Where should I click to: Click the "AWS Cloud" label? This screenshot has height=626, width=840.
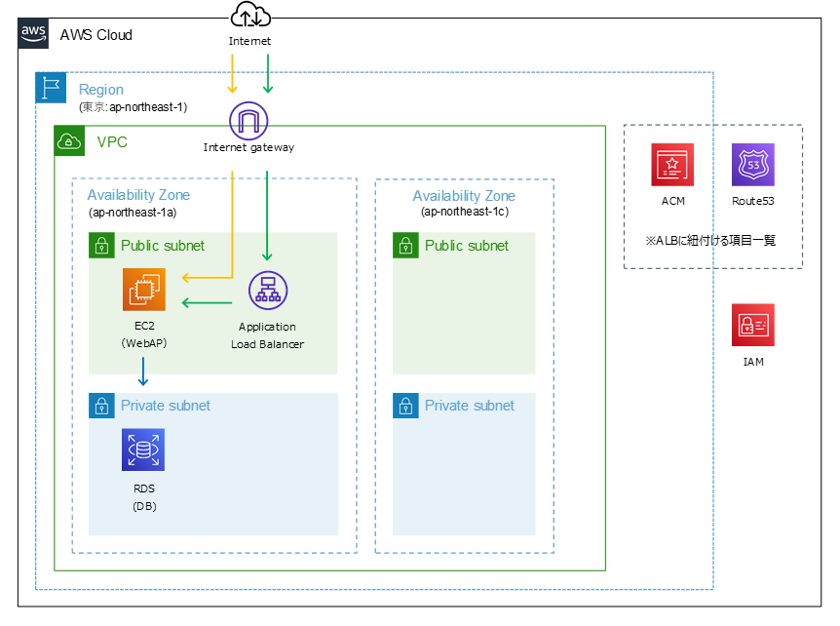pos(95,35)
